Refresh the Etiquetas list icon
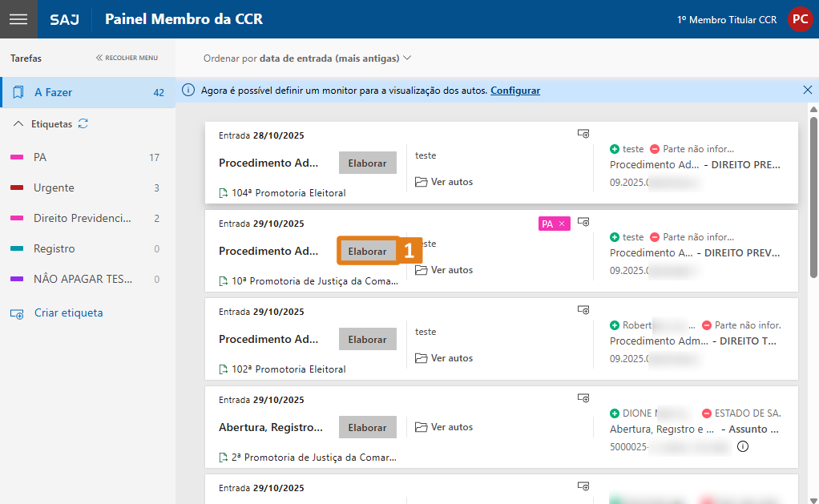Viewport: 819px width, 504px height. click(x=83, y=124)
